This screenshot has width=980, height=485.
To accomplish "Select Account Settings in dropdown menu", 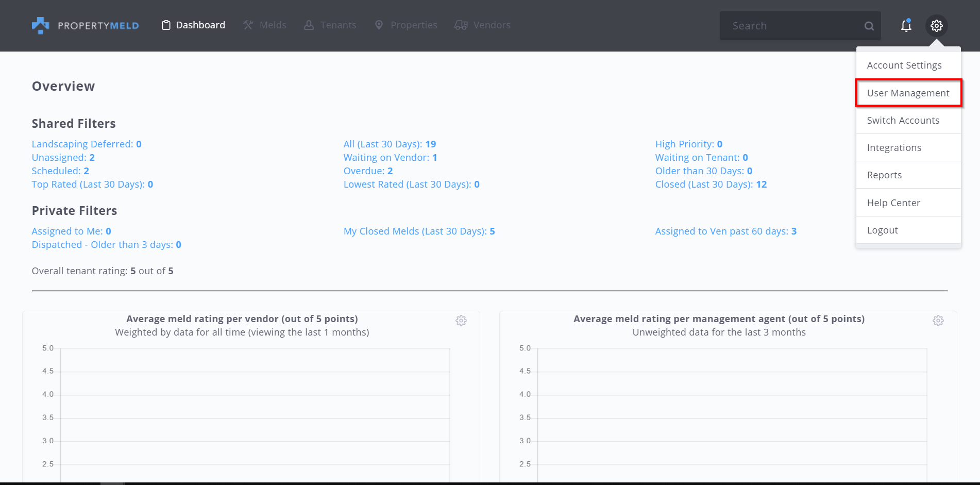I will pyautogui.click(x=904, y=65).
